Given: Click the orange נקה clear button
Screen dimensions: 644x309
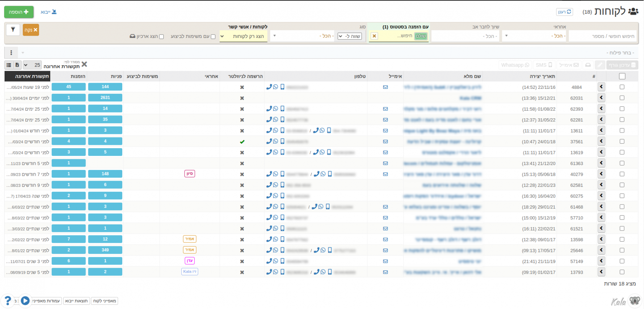Looking at the screenshot, I should pos(31,30).
